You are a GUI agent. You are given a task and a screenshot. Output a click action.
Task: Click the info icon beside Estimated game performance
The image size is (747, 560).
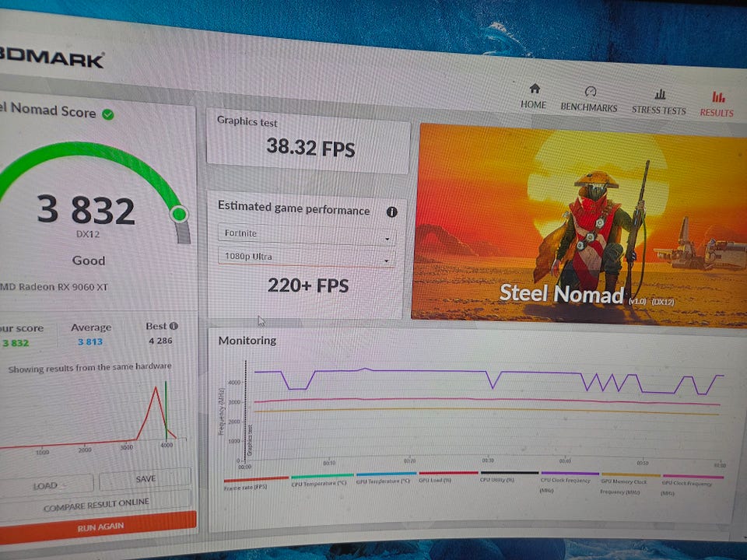coord(391,212)
